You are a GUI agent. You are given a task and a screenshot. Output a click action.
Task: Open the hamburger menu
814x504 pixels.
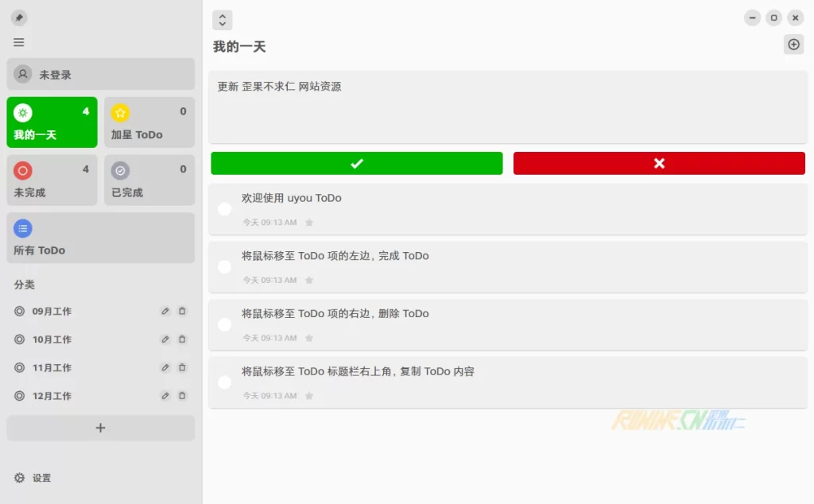pos(19,42)
